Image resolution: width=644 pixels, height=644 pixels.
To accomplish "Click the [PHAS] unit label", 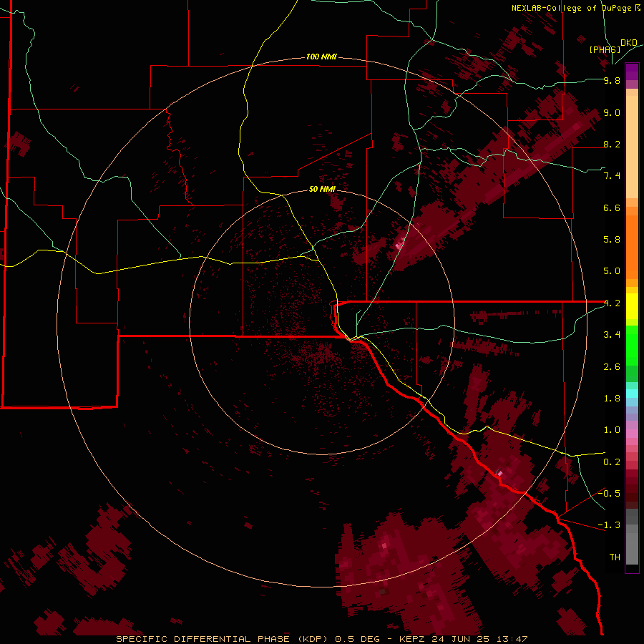I will pyautogui.click(x=605, y=49).
